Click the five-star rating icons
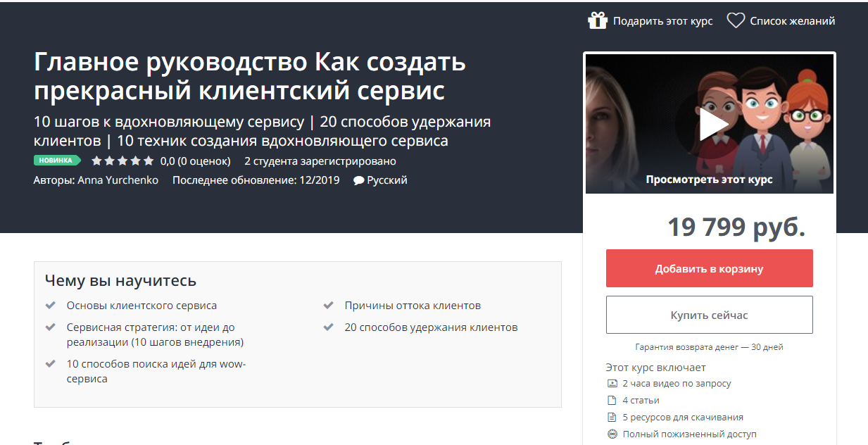 click(122, 161)
